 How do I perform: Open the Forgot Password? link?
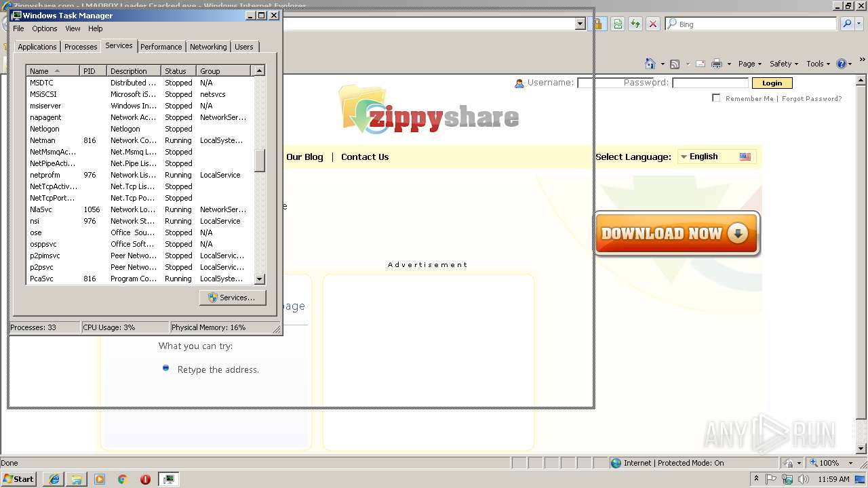pyautogui.click(x=812, y=98)
